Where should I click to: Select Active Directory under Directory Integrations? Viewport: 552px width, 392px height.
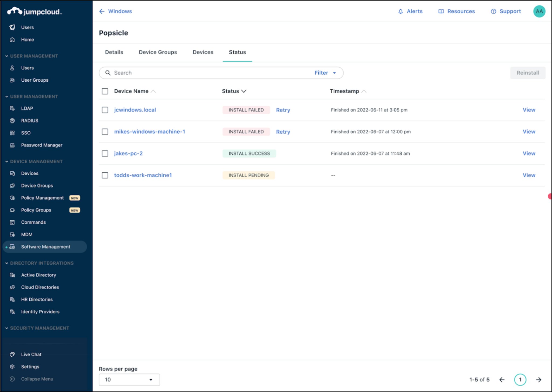click(38, 275)
